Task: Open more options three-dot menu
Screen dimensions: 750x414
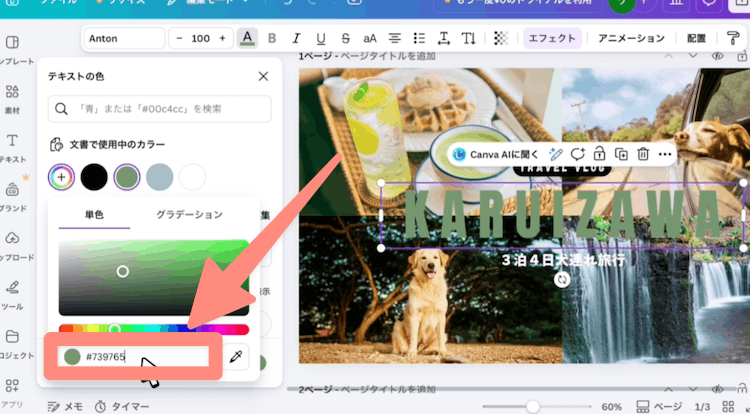Action: pyautogui.click(x=665, y=154)
